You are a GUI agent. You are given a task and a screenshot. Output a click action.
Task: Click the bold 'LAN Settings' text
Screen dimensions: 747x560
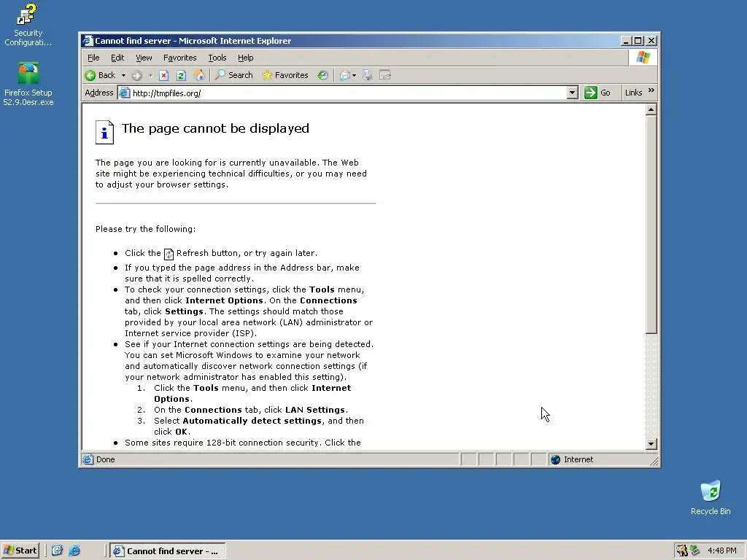point(315,410)
